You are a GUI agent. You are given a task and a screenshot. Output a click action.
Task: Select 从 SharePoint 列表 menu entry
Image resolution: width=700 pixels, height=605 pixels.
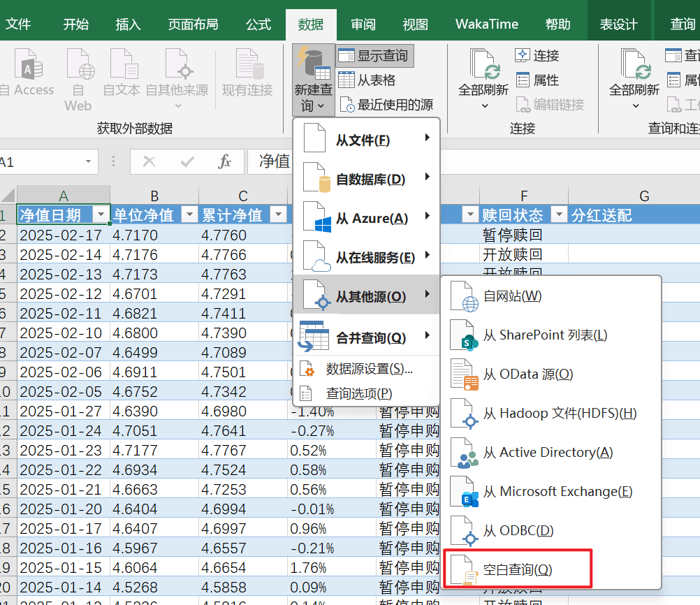point(545,335)
